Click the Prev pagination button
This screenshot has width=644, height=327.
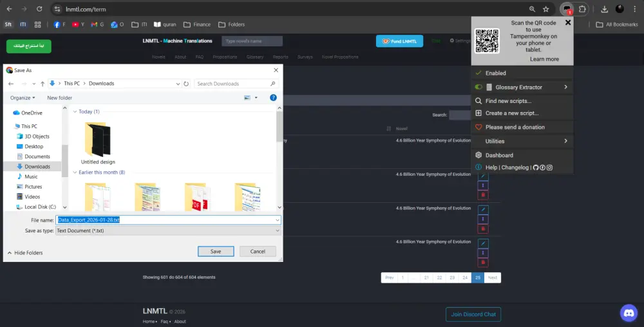[390, 278]
